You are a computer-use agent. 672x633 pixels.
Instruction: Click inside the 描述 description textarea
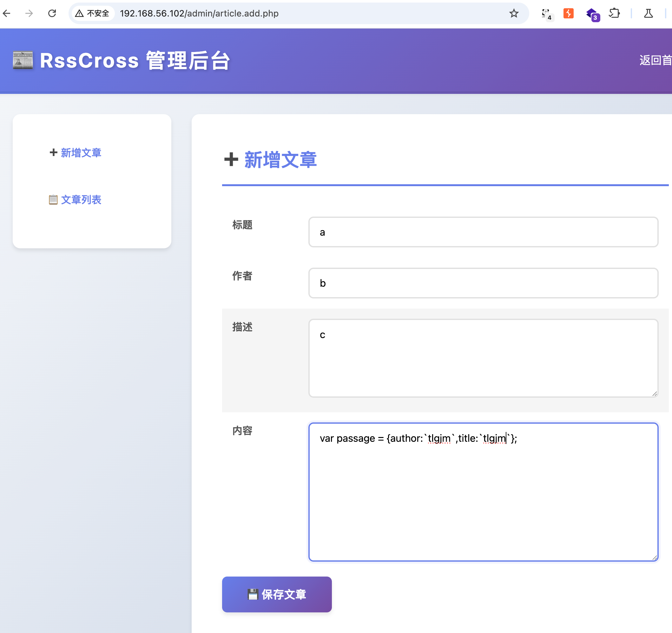pyautogui.click(x=483, y=358)
